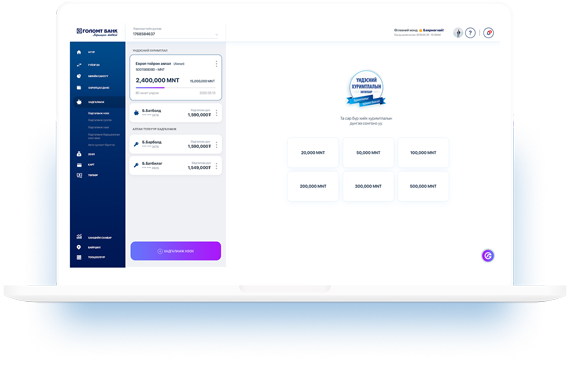Screen dimensions: 570x366
Task: Click the text line under the savings badge
Action: point(366,121)
